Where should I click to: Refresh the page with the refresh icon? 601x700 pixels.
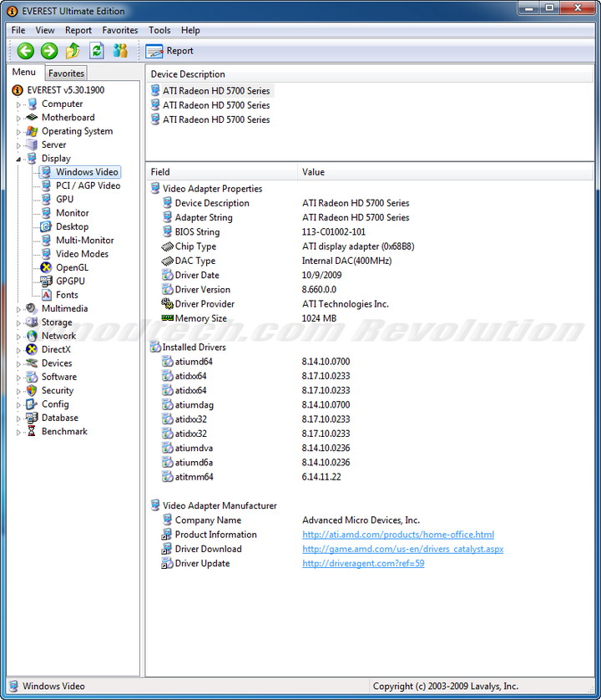pos(96,51)
